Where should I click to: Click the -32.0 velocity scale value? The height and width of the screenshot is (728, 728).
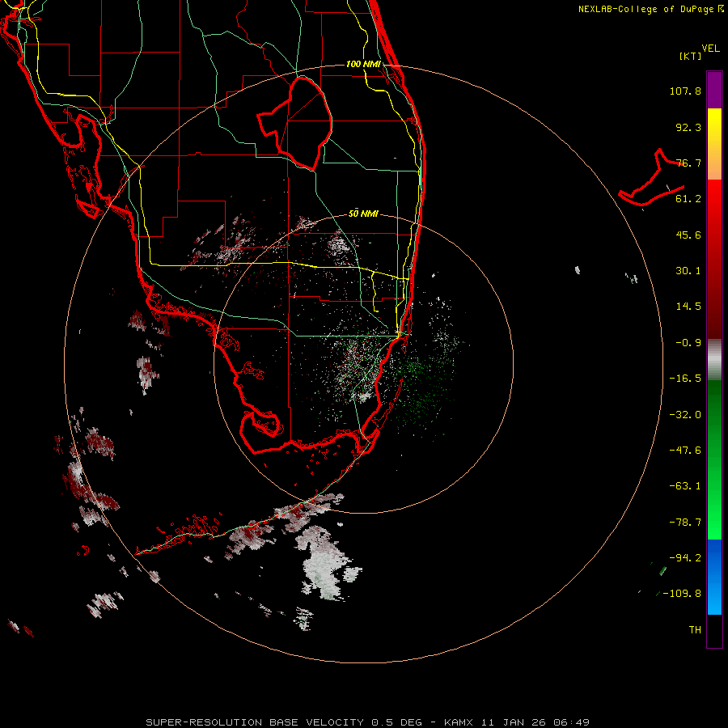[x=685, y=415]
